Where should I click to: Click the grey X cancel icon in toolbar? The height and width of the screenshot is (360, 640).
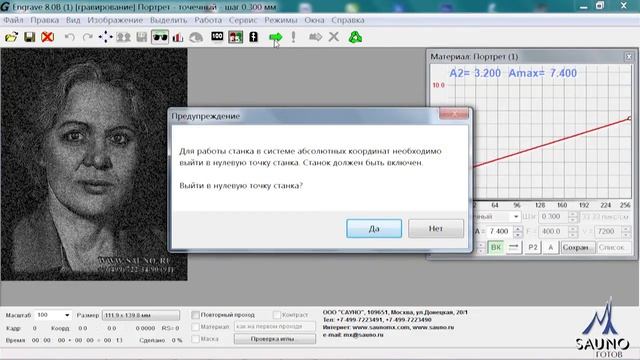333,37
